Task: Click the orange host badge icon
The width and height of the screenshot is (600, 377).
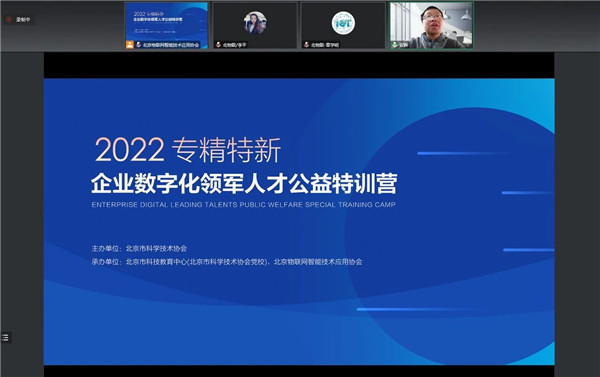Action: [x=130, y=44]
